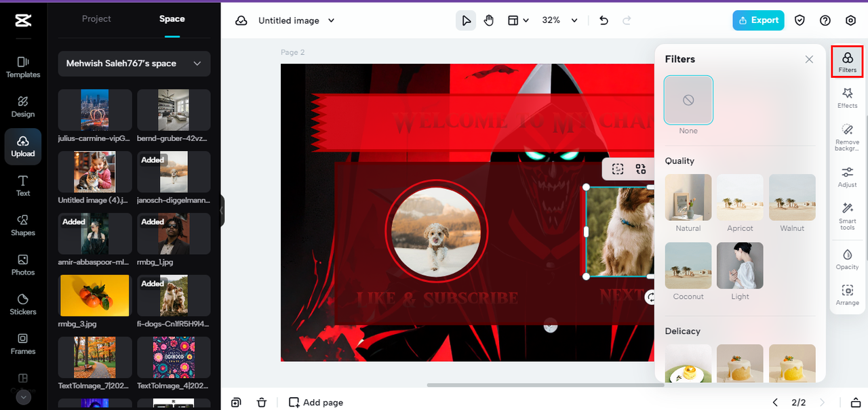Open the Templates panel
This screenshot has width=868, height=410.
(x=23, y=67)
